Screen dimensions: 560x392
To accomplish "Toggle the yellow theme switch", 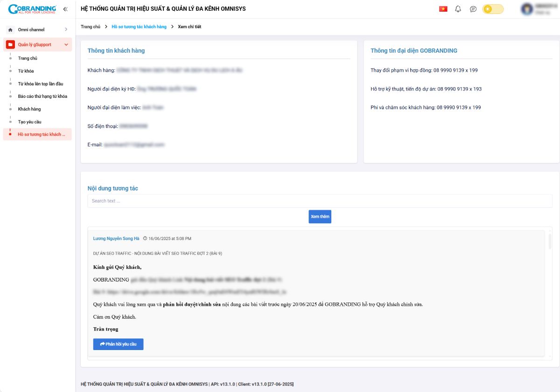I will pos(493,9).
